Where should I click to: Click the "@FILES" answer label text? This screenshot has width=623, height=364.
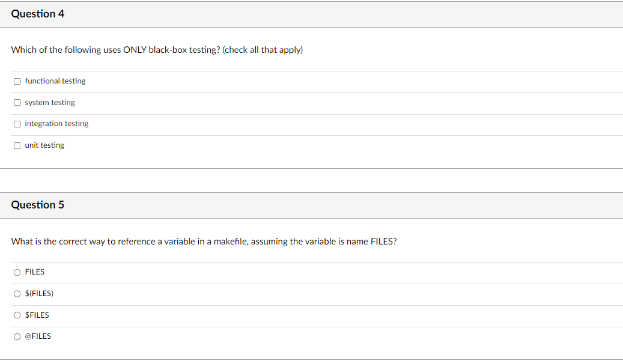coord(38,336)
